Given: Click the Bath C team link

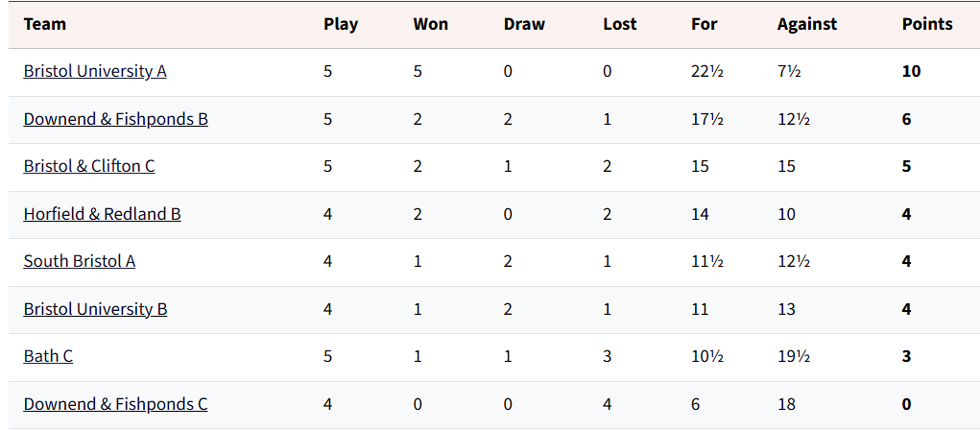Looking at the screenshot, I should 48,356.
